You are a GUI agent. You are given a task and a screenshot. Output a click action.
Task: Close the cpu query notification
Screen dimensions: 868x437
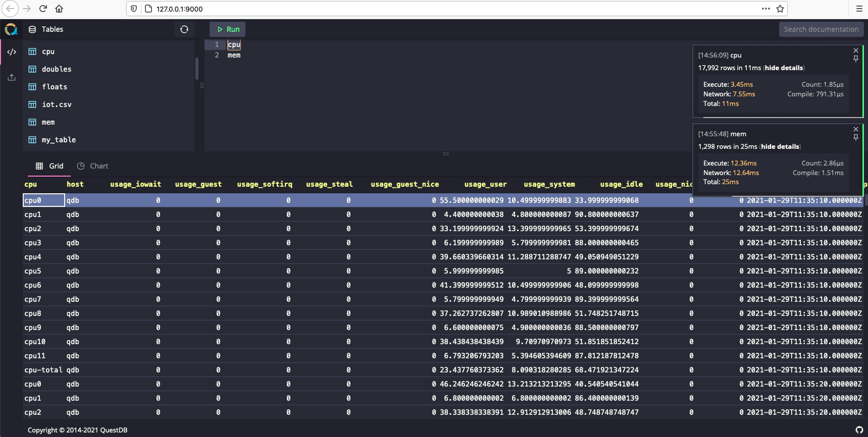pyautogui.click(x=855, y=50)
